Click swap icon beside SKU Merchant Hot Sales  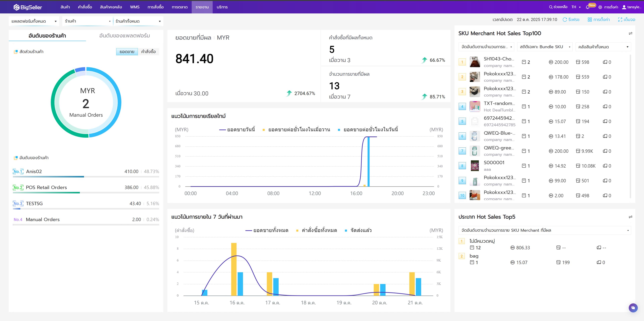point(630,34)
